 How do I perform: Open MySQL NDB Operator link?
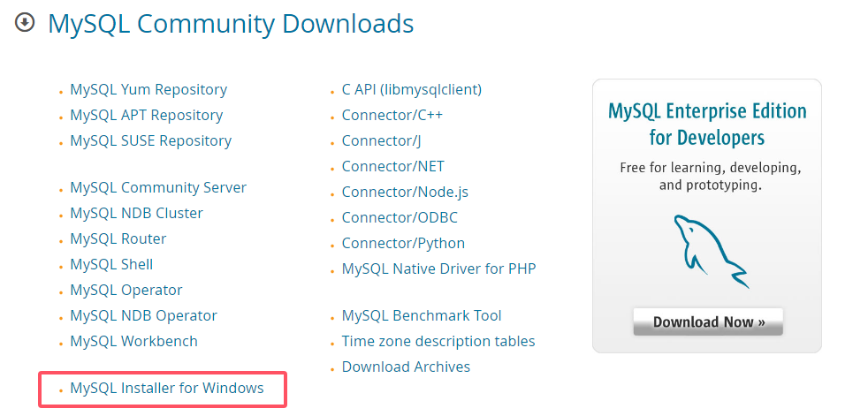tap(143, 315)
